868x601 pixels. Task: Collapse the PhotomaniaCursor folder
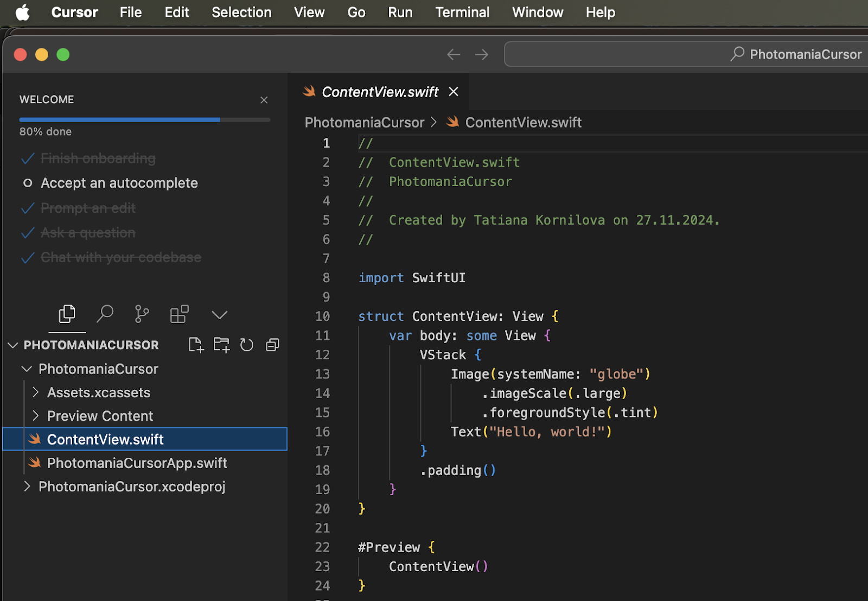(x=98, y=369)
